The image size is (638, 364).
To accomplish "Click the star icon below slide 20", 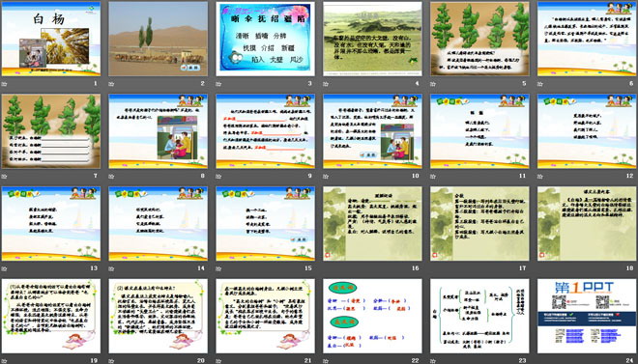I will coord(111,361).
